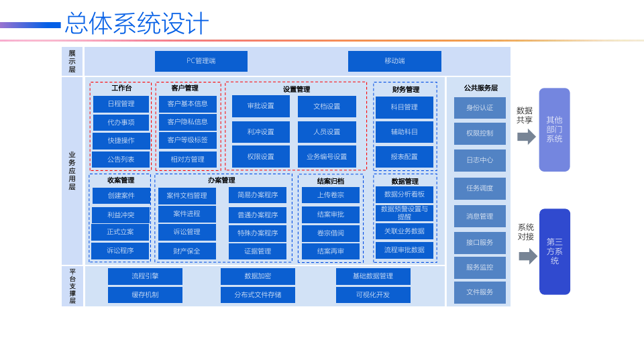The image size is (644, 362).
Task: Select the 代办事项 block
Action: click(x=121, y=122)
